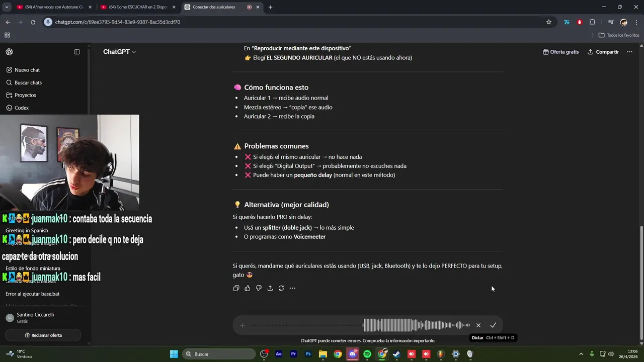Go back in browser history

click(8, 22)
